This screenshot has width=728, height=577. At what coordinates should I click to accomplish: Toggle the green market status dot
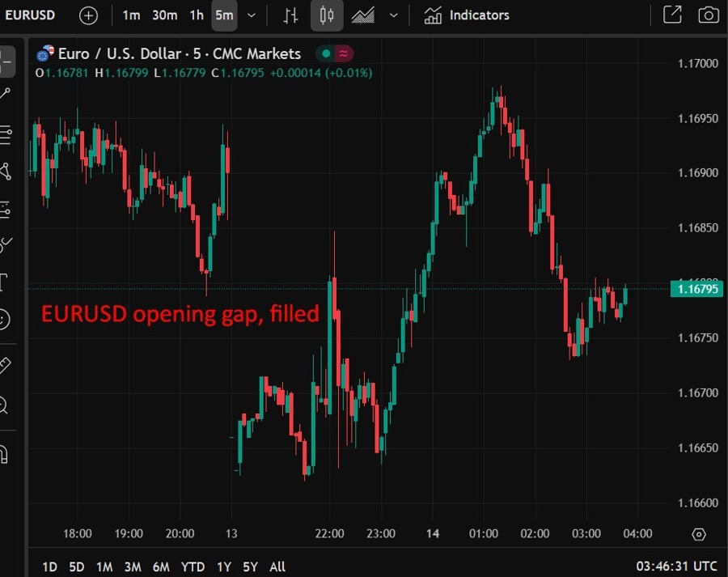tap(326, 53)
